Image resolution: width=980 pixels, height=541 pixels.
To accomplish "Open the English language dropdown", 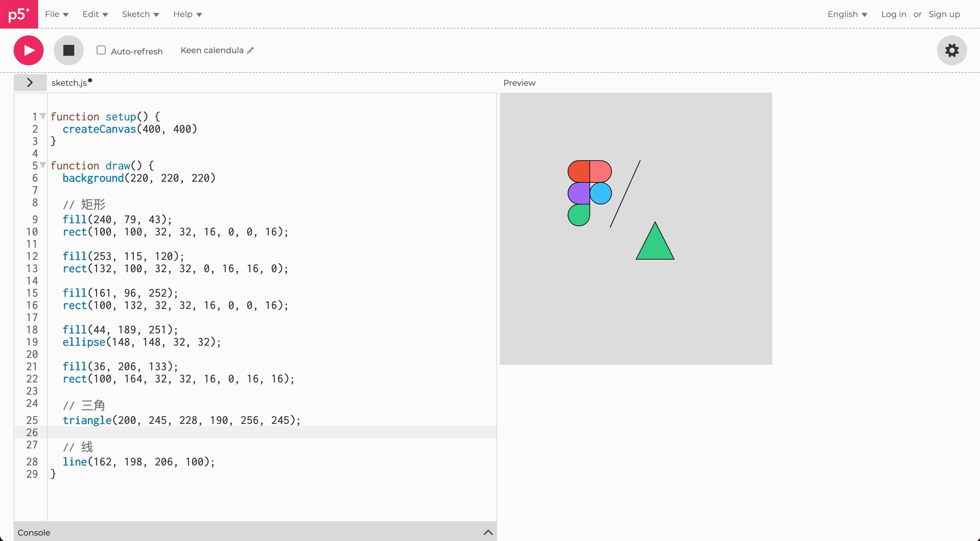I will pos(847,14).
